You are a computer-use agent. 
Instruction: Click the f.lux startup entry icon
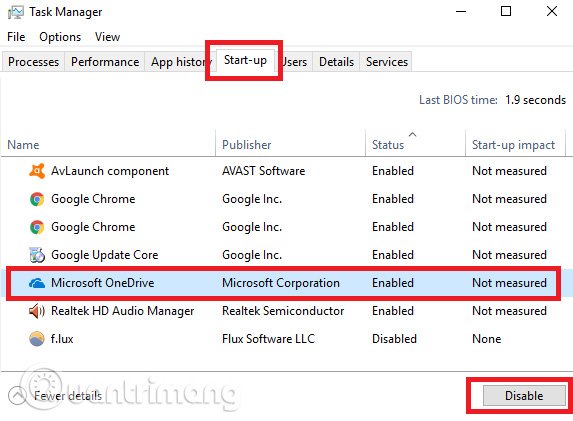[x=37, y=339]
